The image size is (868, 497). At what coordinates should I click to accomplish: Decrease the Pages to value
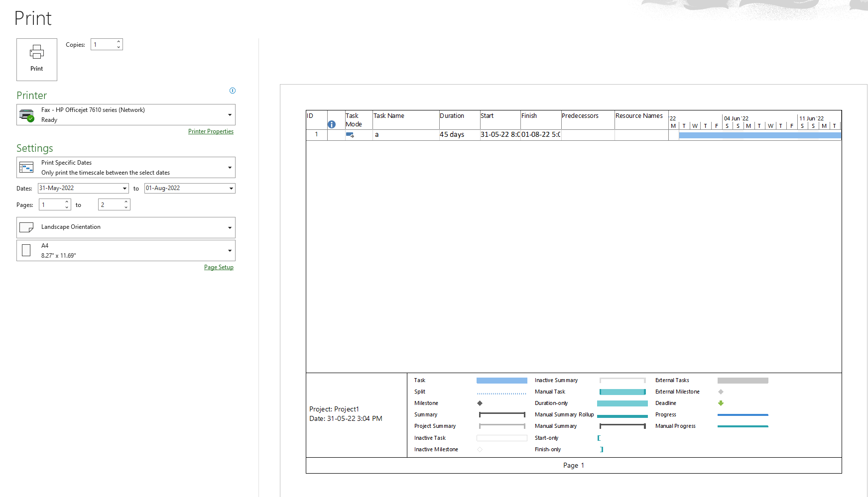[x=126, y=207]
